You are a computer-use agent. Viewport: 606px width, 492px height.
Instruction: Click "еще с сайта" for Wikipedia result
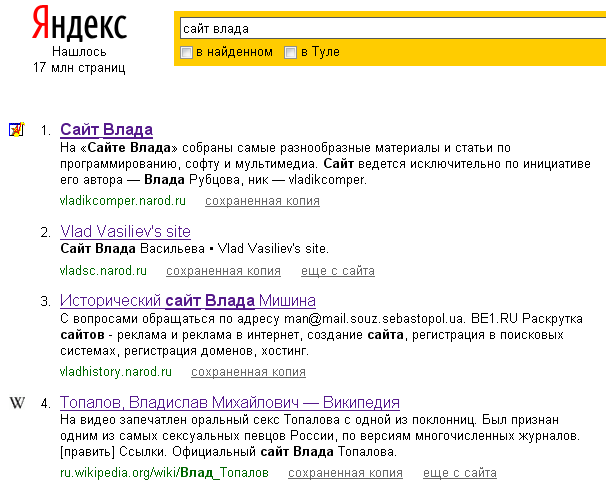460,473
